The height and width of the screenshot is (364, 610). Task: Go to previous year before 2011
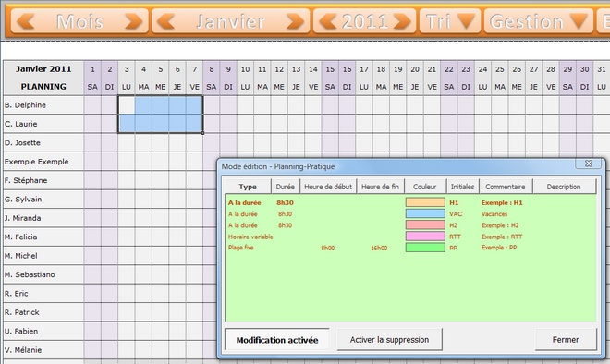click(327, 21)
